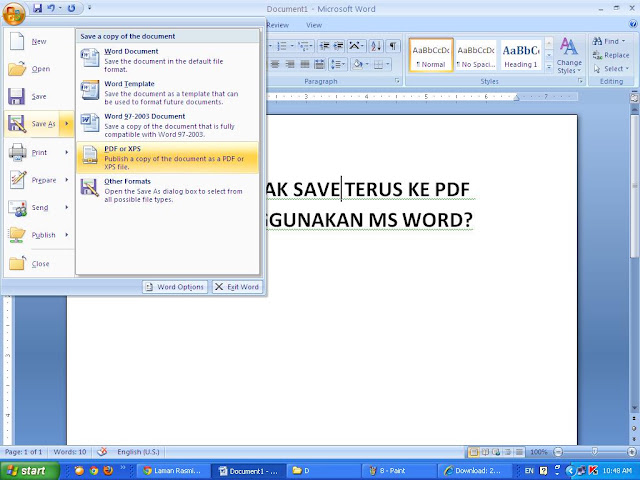Expand the Prepare submenu arrow
Screen dimensions: 640x480
[67, 180]
